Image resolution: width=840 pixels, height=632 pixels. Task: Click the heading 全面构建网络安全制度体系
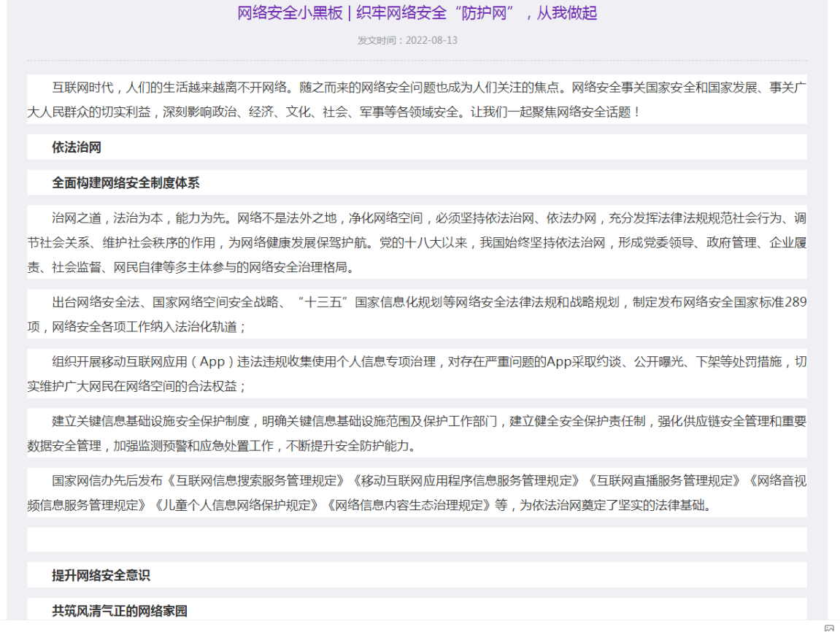(126, 183)
